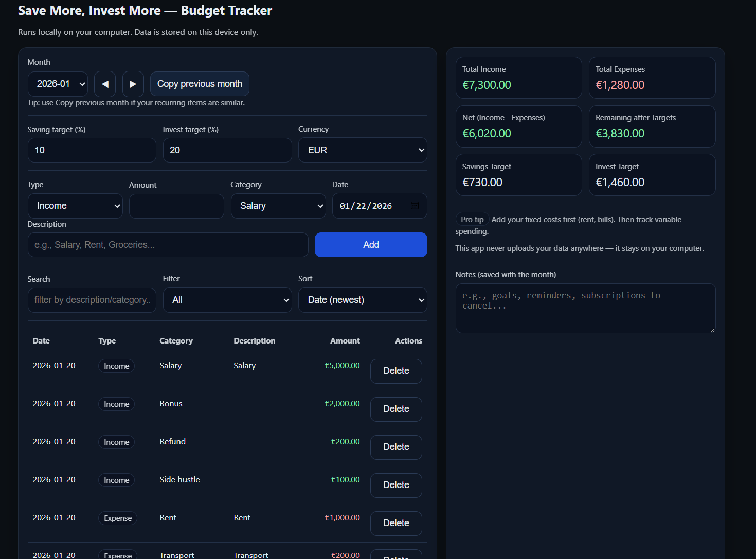Click the Notes textarea to add reminders
Screen dimensions: 756x559
point(585,308)
